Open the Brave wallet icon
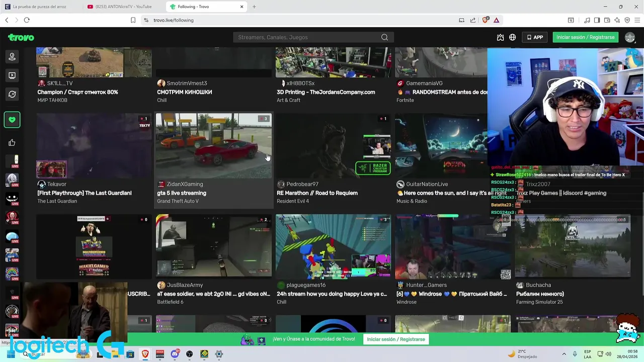Screen dimensions: 644x362 point(607,20)
